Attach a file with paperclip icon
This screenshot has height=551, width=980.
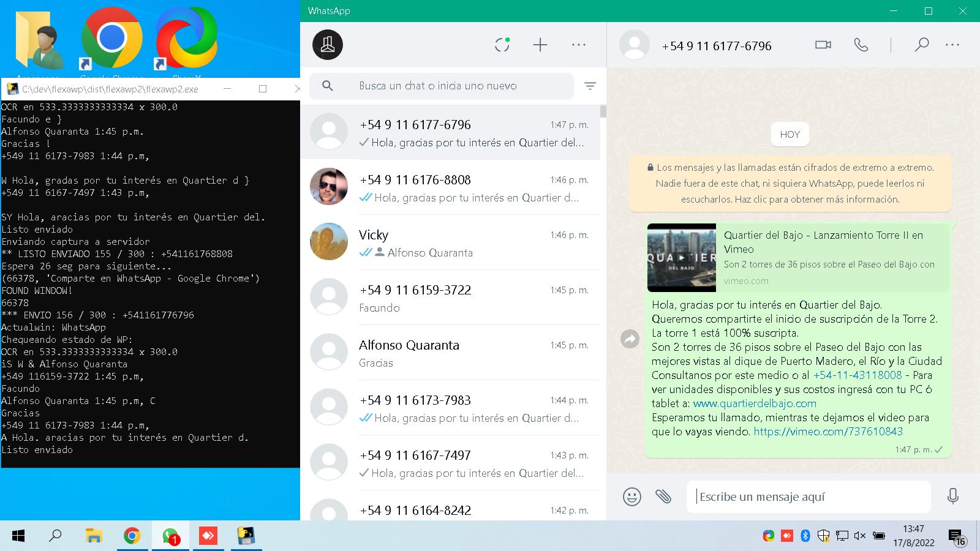pyautogui.click(x=663, y=497)
